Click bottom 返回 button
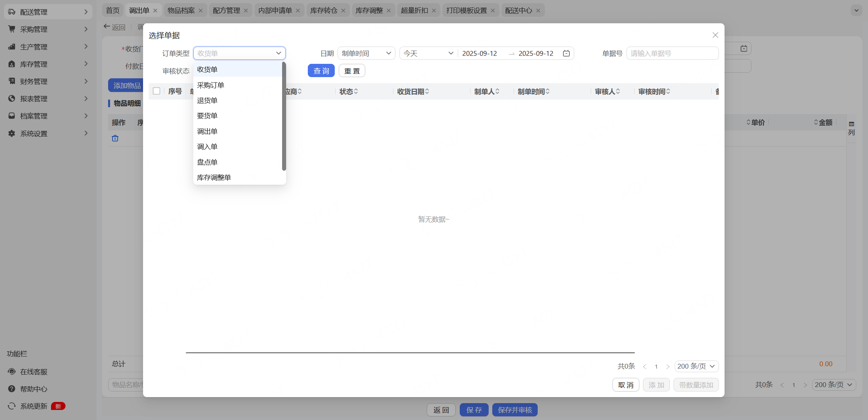 tap(441, 410)
